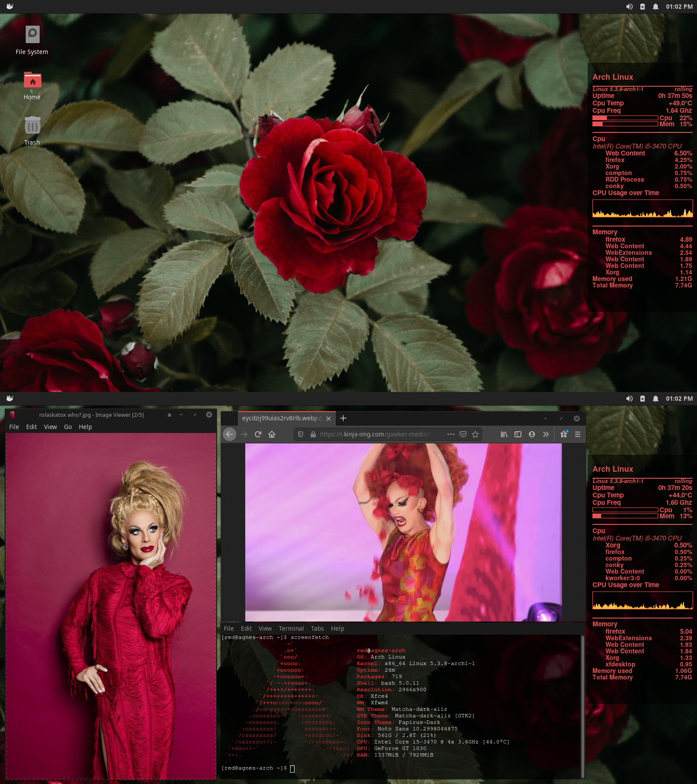Click the volume icon in the upper panel

click(629, 7)
